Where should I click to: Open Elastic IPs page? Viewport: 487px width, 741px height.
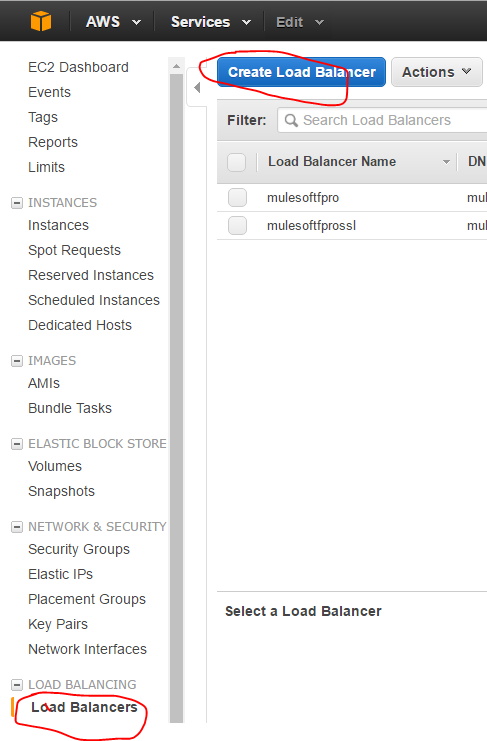click(x=60, y=575)
